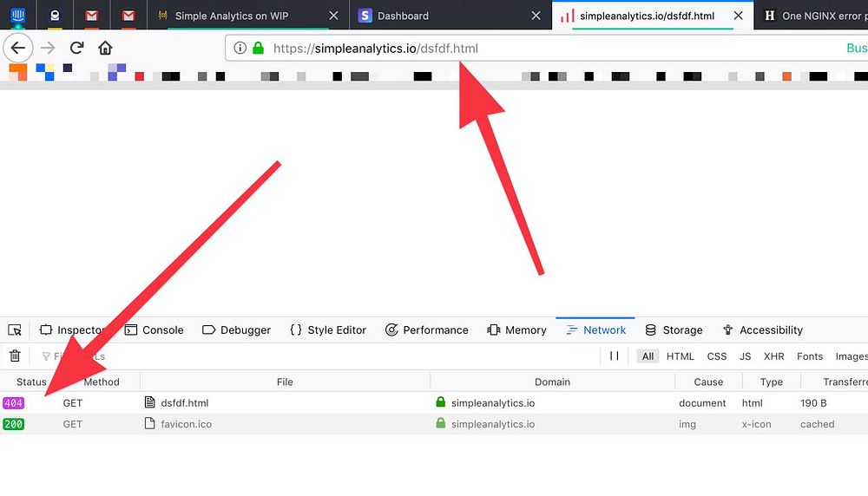This screenshot has width=868, height=496.
Task: Click the domain lock icon for favicon.ico
Action: 441,423
